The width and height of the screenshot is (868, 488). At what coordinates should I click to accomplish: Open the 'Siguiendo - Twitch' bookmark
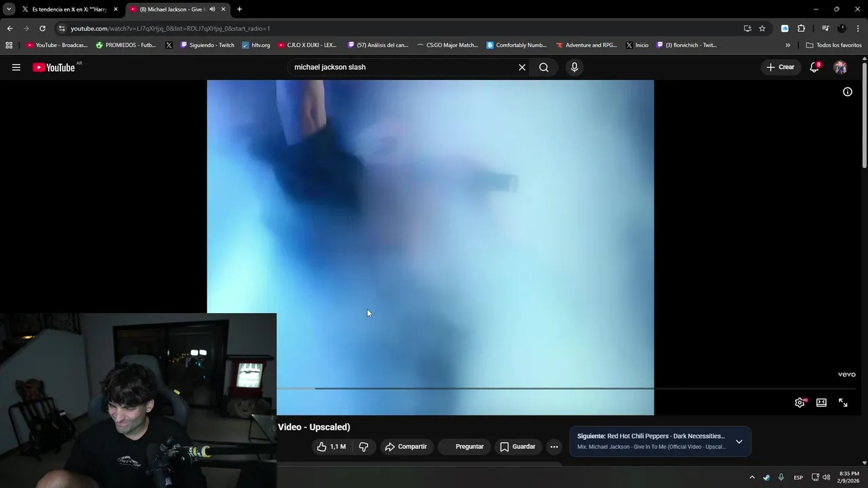[207, 45]
